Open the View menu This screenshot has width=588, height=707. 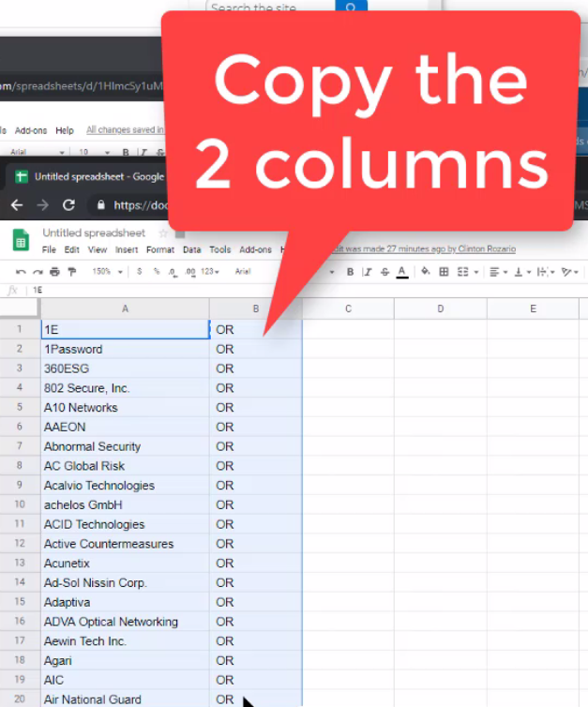98,249
